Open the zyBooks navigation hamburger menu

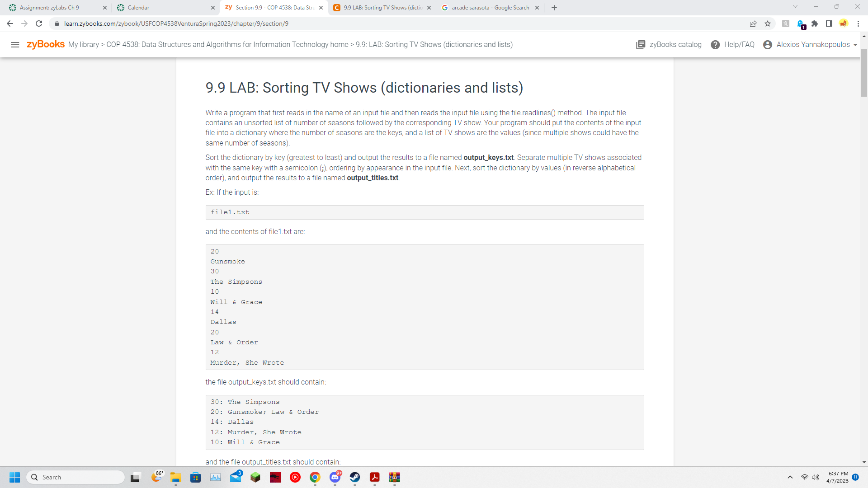pyautogui.click(x=15, y=45)
